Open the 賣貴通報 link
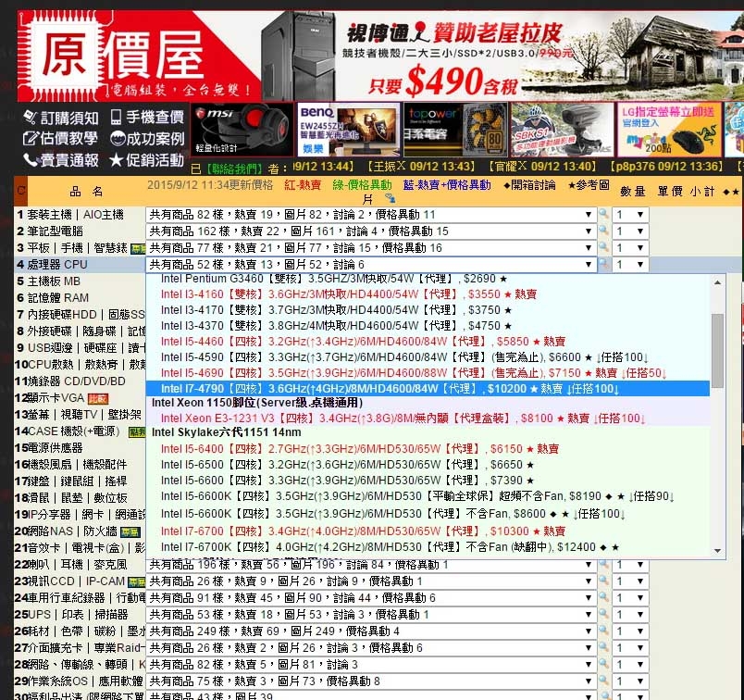The height and width of the screenshot is (700, 744). click(61, 160)
